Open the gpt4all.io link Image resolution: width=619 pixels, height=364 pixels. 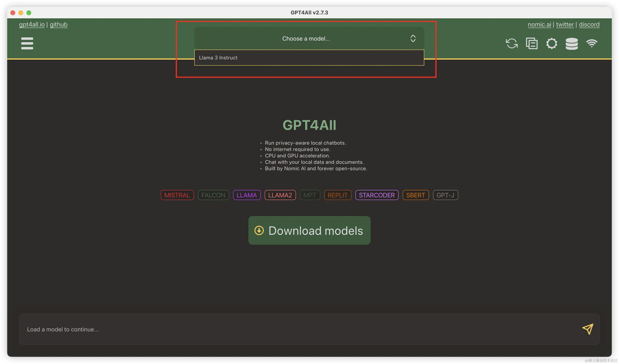click(32, 25)
